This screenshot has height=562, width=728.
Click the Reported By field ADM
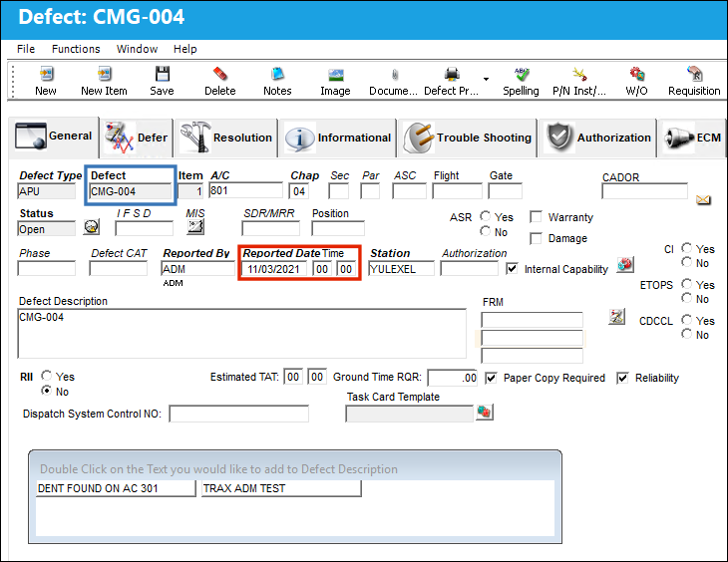(197, 269)
